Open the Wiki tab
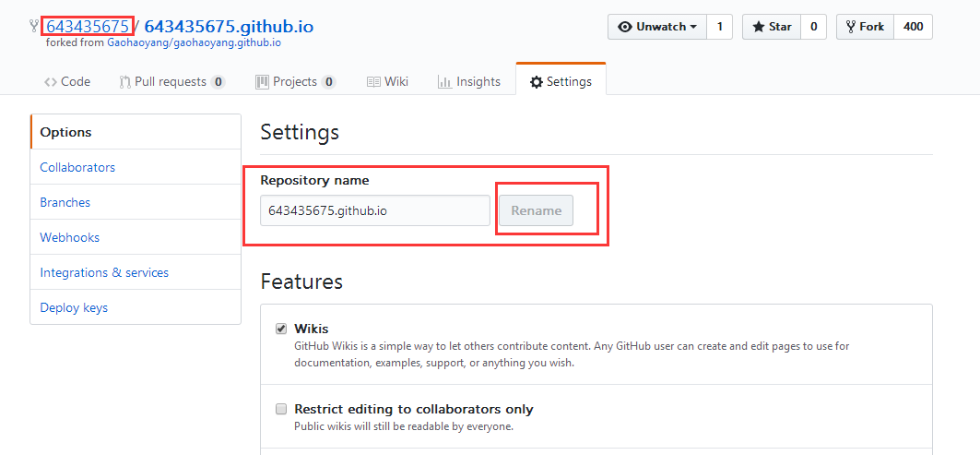Image resolution: width=980 pixels, height=455 pixels. (x=387, y=81)
